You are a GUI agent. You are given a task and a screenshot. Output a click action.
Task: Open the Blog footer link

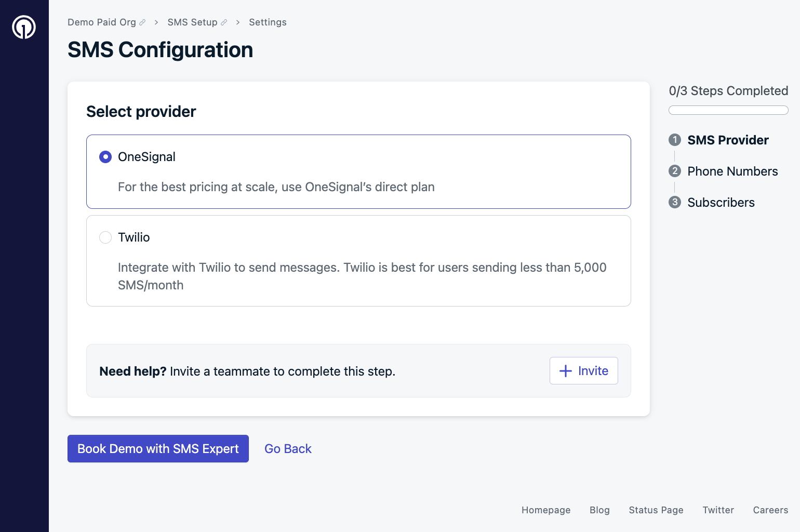pyautogui.click(x=599, y=510)
